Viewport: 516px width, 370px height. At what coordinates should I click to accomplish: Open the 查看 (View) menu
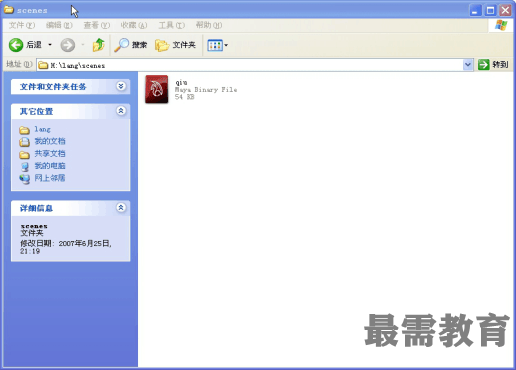click(x=97, y=25)
